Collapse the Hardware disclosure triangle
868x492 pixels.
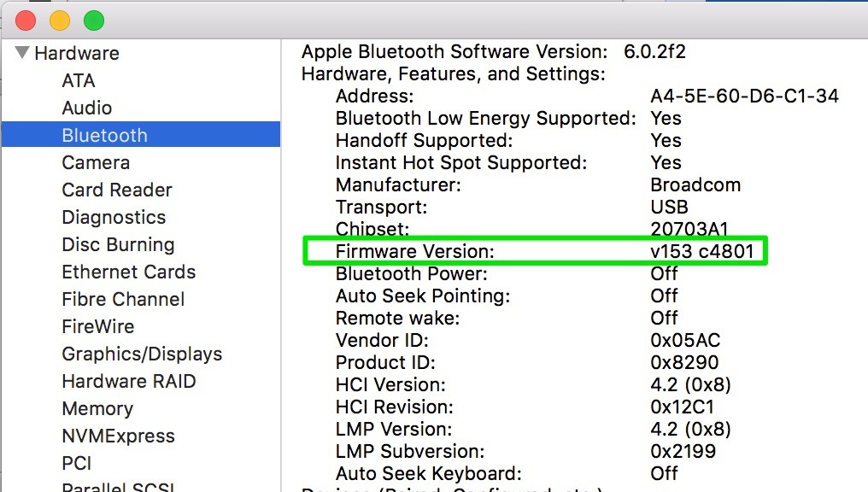pos(21,53)
